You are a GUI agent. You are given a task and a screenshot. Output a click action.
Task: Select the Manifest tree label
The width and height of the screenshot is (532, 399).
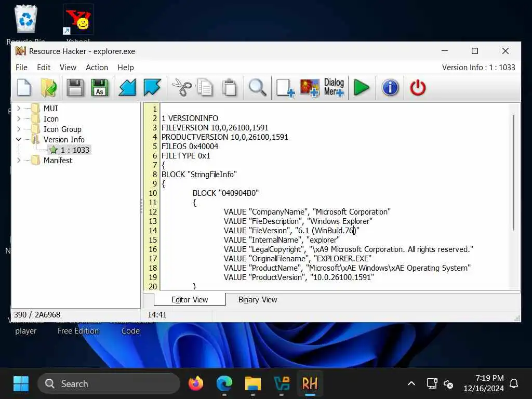[58, 160]
